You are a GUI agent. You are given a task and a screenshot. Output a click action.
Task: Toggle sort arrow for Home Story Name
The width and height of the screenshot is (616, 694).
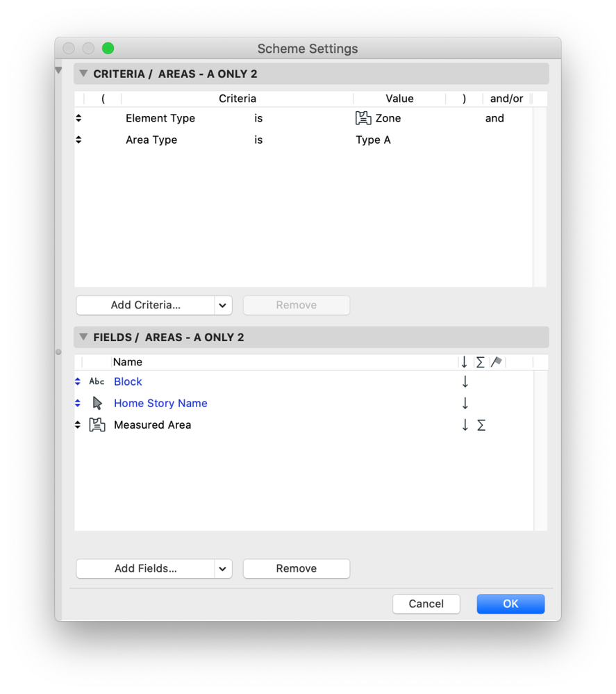coord(465,403)
